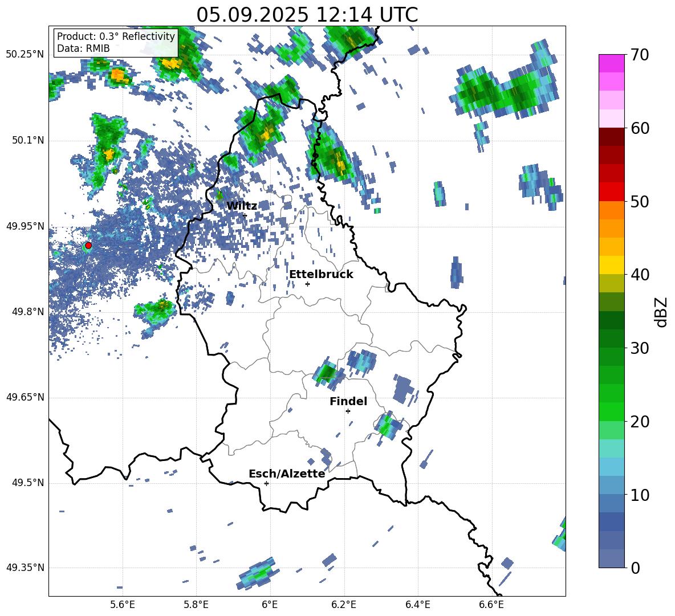Image resolution: width=675 pixels, height=616 pixels.
Task: Click the colorbar 10 tick label
Action: pyautogui.click(x=640, y=495)
